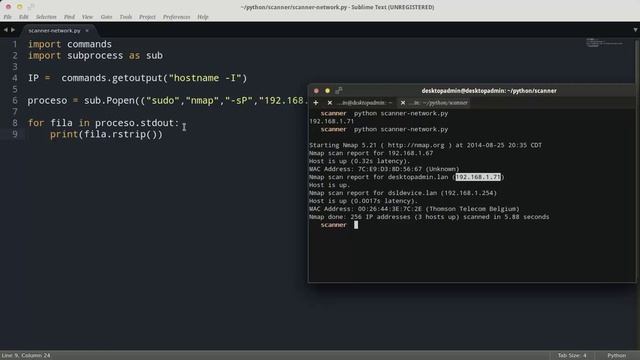Open the Tools menu

click(126, 17)
